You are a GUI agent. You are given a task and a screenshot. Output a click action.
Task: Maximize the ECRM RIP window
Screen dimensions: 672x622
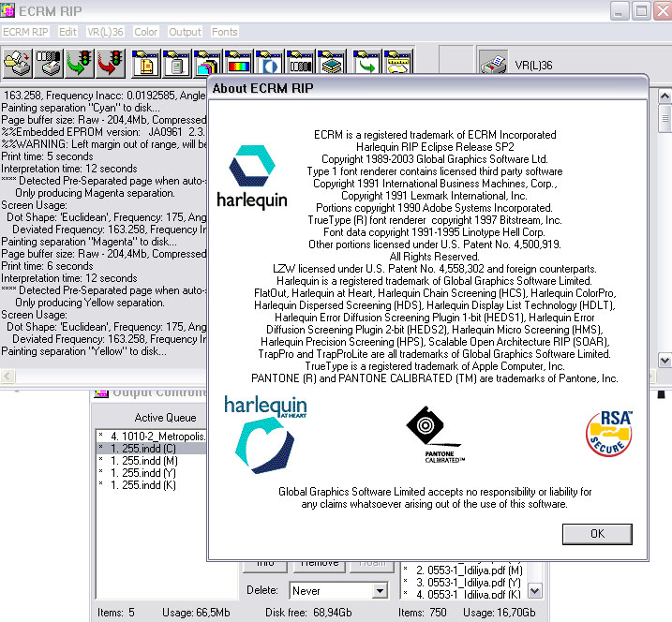tap(641, 10)
